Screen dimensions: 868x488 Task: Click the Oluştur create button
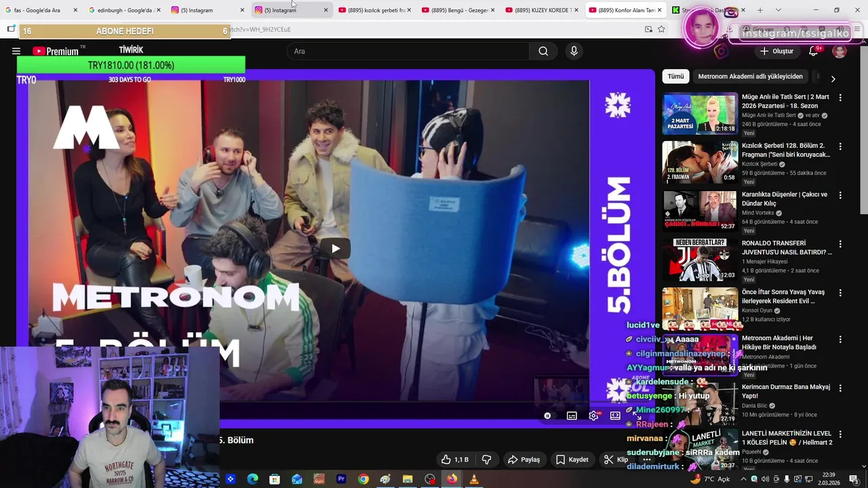776,51
